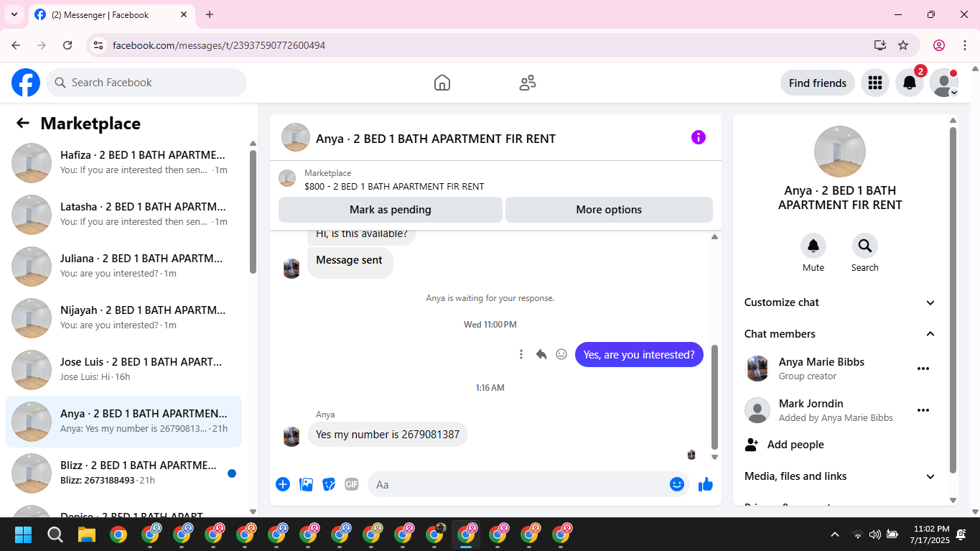Open the Facebook Home icon
This screenshot has height=551, width=980.
pyautogui.click(x=442, y=83)
